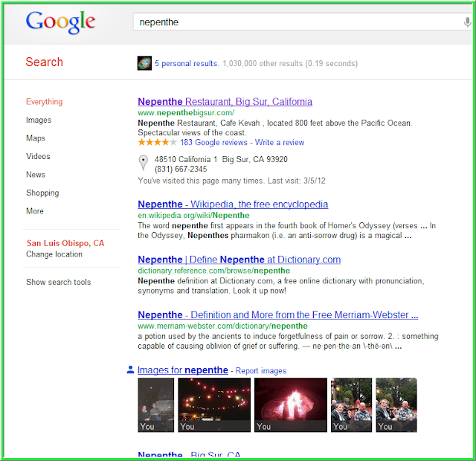The image size is (476, 461).
Task: Open thumbnail with string lights
Action: pyautogui.click(x=214, y=404)
